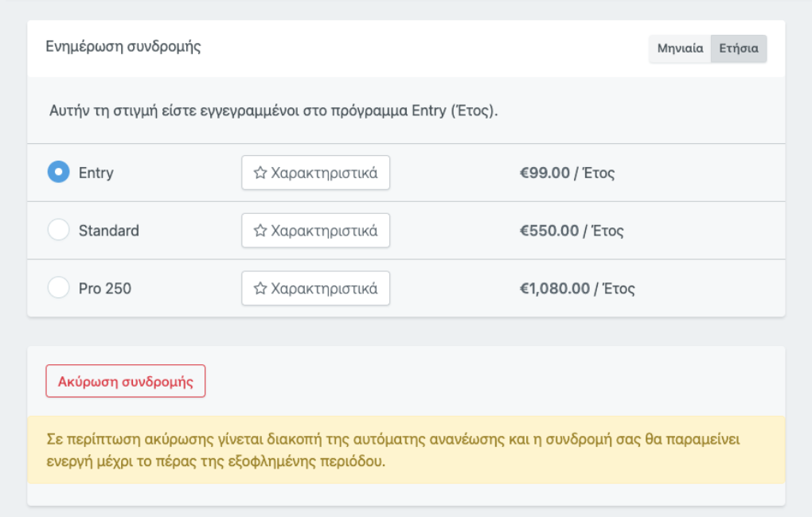Click the Pro 250 plan name label
The width and height of the screenshot is (812, 517).
[x=104, y=289]
